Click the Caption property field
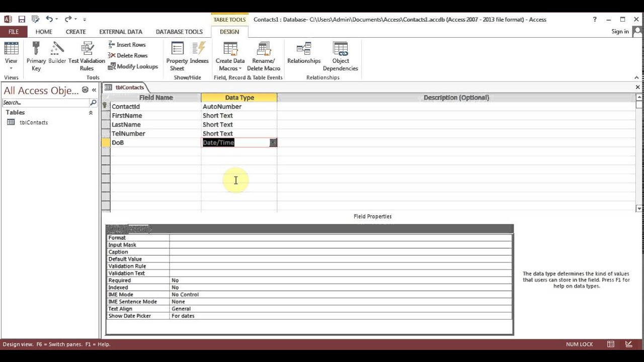 tap(341, 252)
